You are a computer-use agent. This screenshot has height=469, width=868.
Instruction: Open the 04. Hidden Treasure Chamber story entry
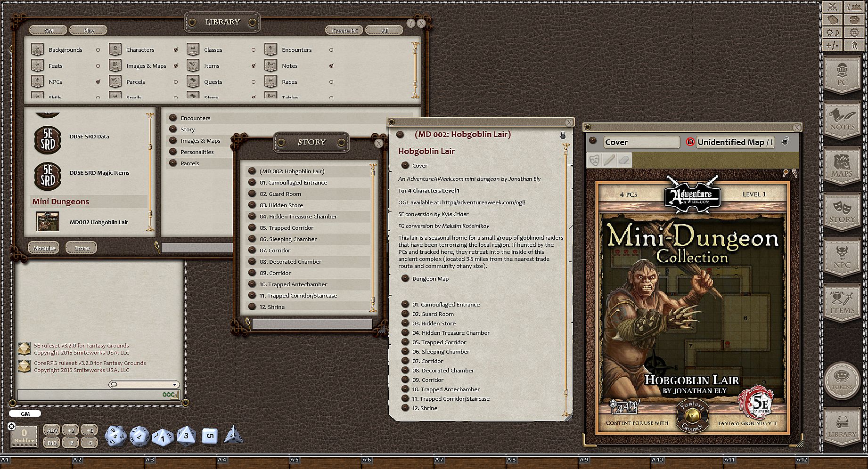(x=298, y=217)
